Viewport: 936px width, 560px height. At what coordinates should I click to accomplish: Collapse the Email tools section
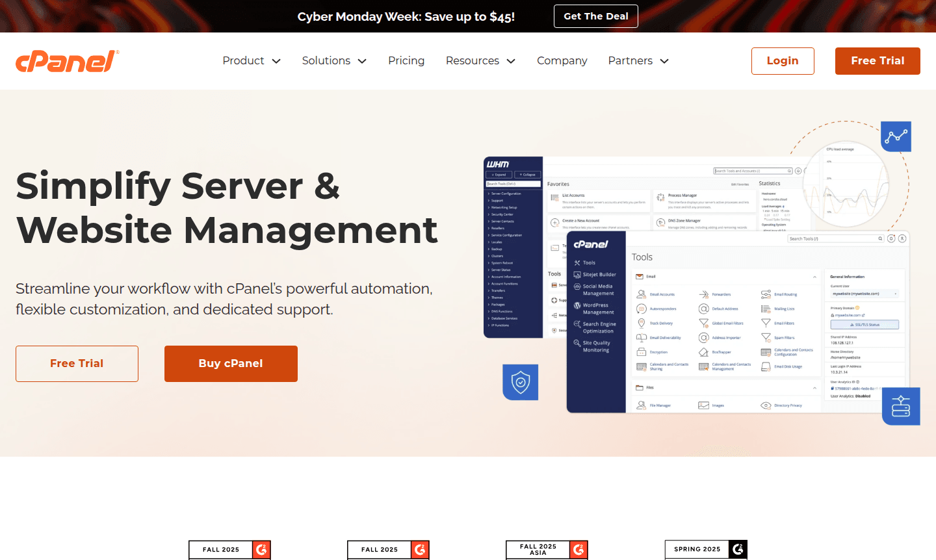pos(814,277)
